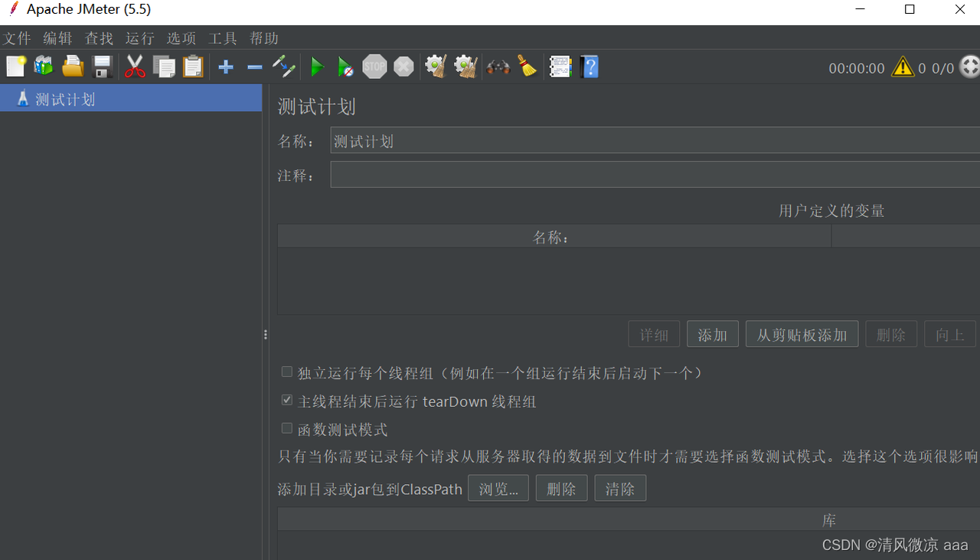Click the 0/0 thread count text
The width and height of the screenshot is (980, 560).
[943, 68]
